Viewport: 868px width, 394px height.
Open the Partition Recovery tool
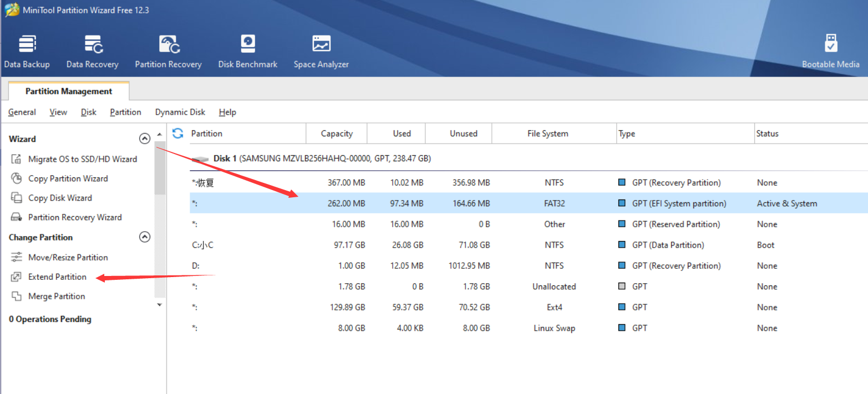[x=168, y=51]
